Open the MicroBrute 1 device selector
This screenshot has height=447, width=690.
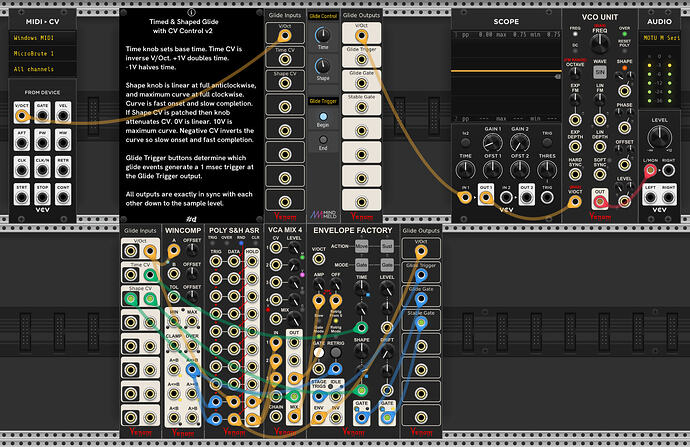[43, 53]
